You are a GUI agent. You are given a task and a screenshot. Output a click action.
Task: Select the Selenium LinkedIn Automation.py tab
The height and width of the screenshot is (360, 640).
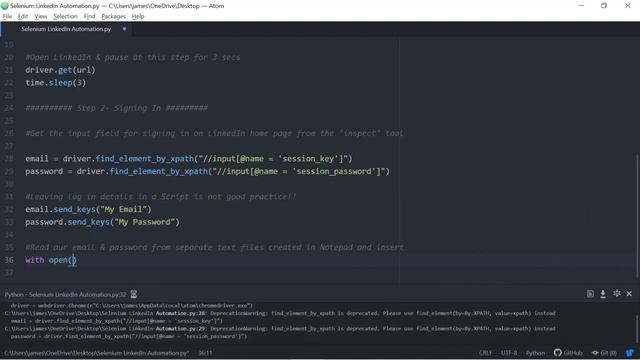(66, 29)
